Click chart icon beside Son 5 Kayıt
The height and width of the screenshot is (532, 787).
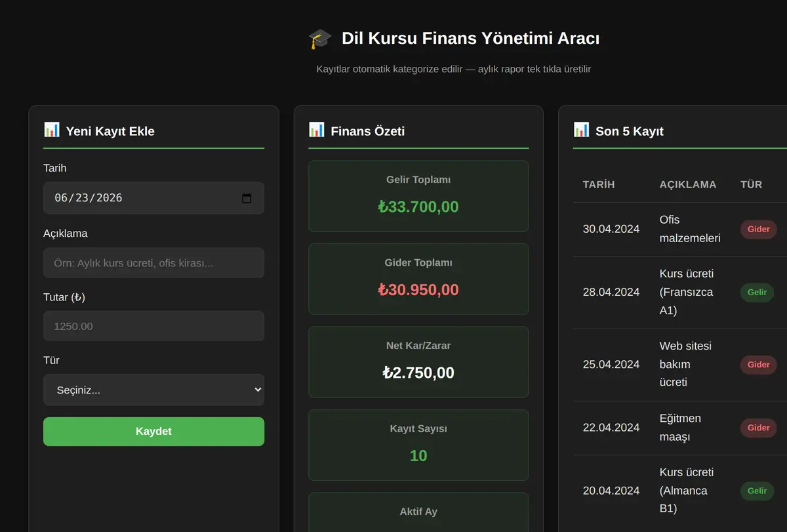click(x=582, y=130)
